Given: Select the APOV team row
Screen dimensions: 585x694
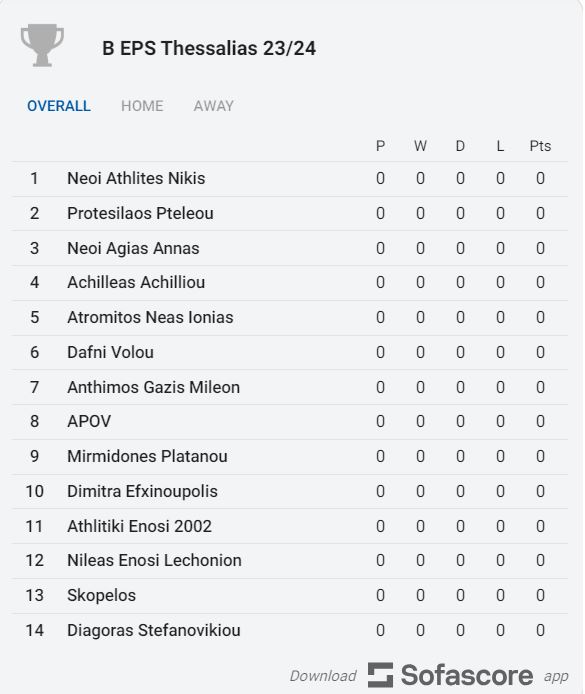Looking at the screenshot, I should click(x=290, y=422).
